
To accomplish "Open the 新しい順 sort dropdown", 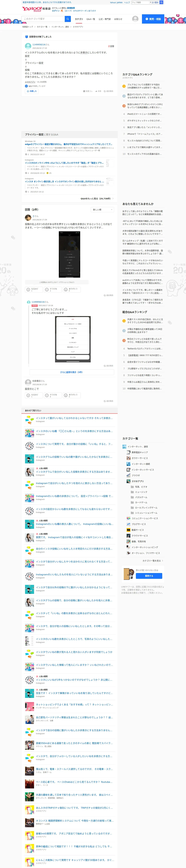I will tap(103, 210).
